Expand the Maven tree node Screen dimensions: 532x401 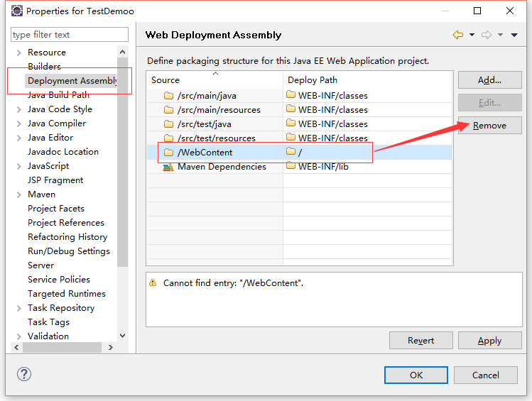(19, 194)
